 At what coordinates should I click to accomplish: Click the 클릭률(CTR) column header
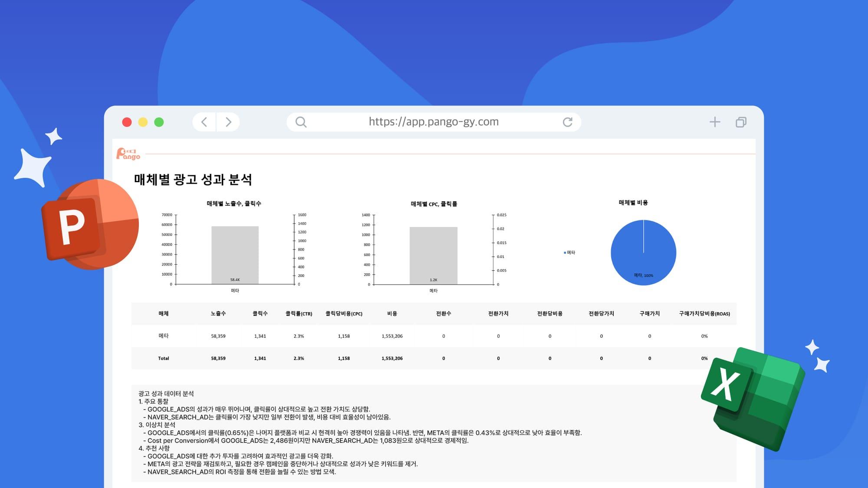click(x=299, y=314)
